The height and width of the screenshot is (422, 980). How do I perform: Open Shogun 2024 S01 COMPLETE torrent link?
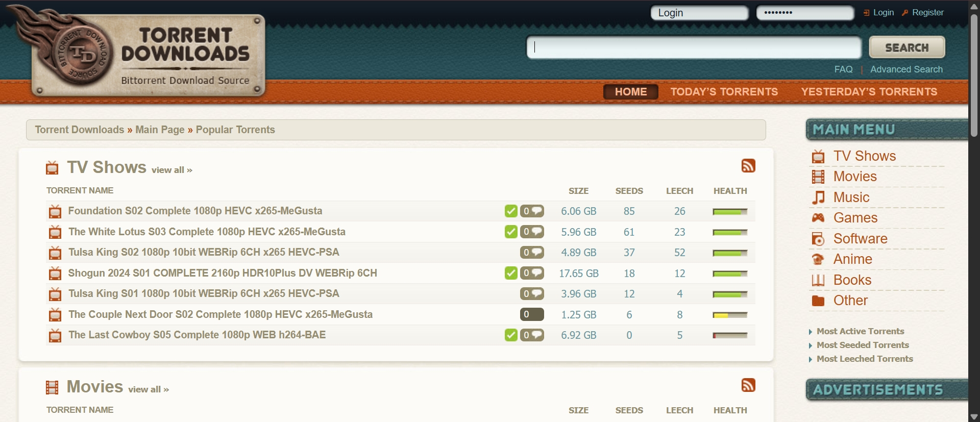coord(223,273)
